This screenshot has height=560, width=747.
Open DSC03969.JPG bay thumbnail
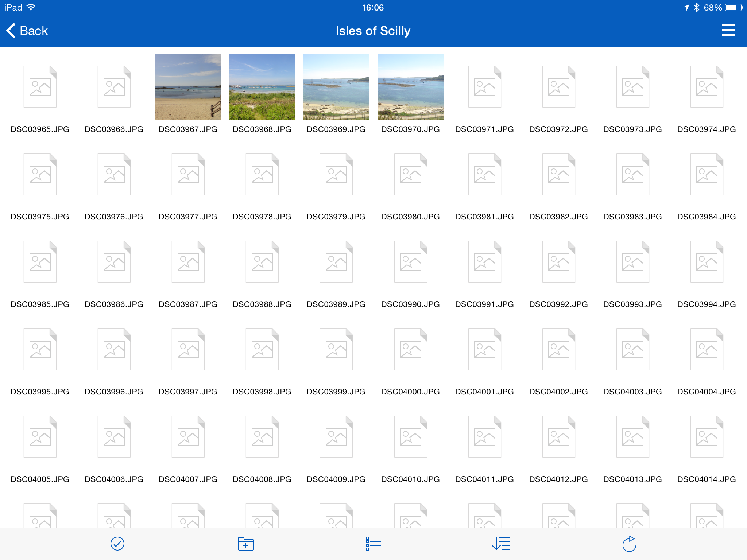pyautogui.click(x=336, y=87)
